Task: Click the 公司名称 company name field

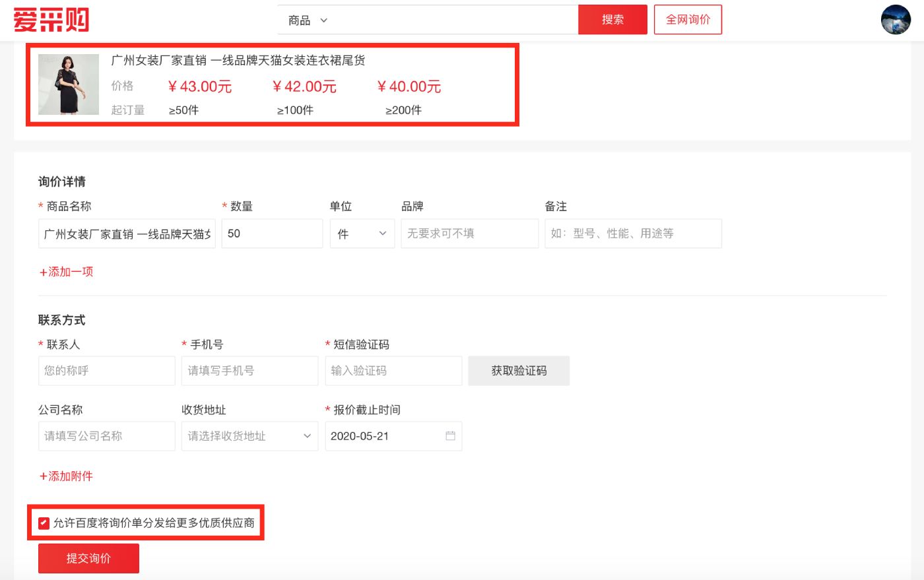Action: click(x=106, y=436)
